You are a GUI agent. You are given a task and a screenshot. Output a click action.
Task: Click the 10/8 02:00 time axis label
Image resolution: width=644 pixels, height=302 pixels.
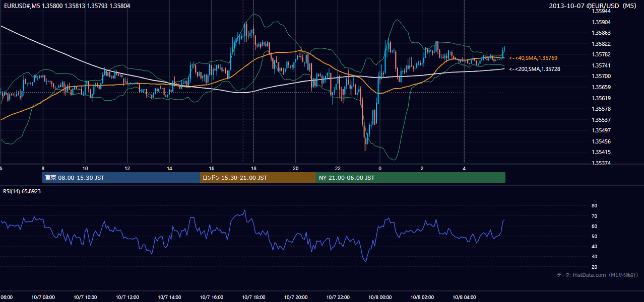(x=422, y=297)
